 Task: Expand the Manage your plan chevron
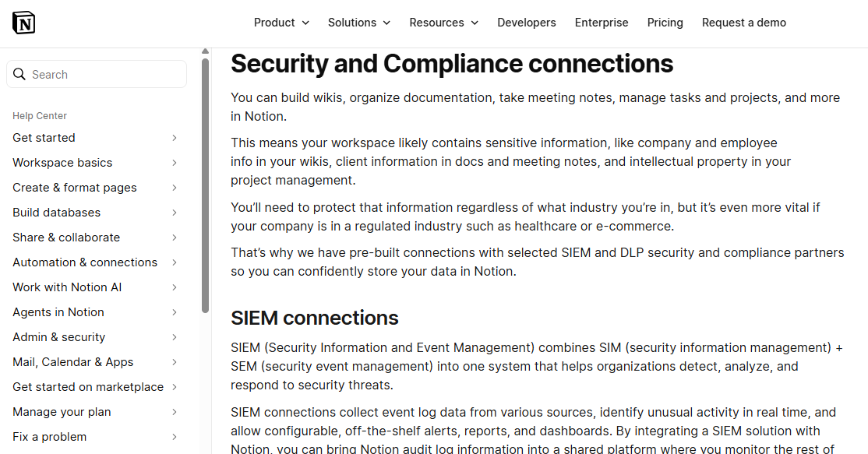pyautogui.click(x=175, y=411)
